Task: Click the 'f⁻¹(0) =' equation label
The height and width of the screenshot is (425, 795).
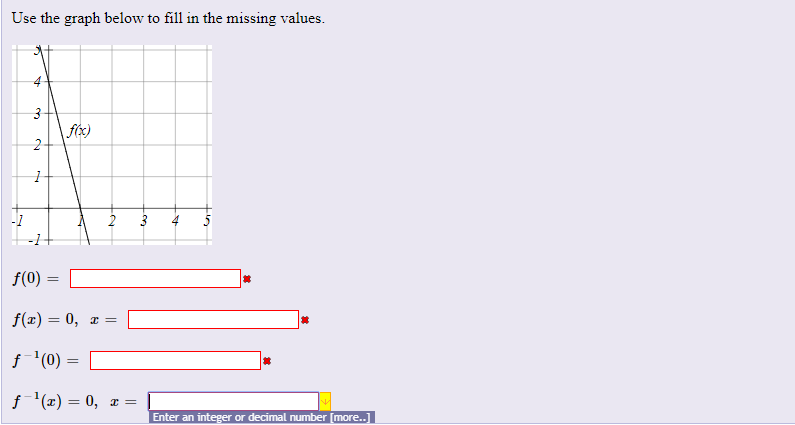Action: point(46,361)
